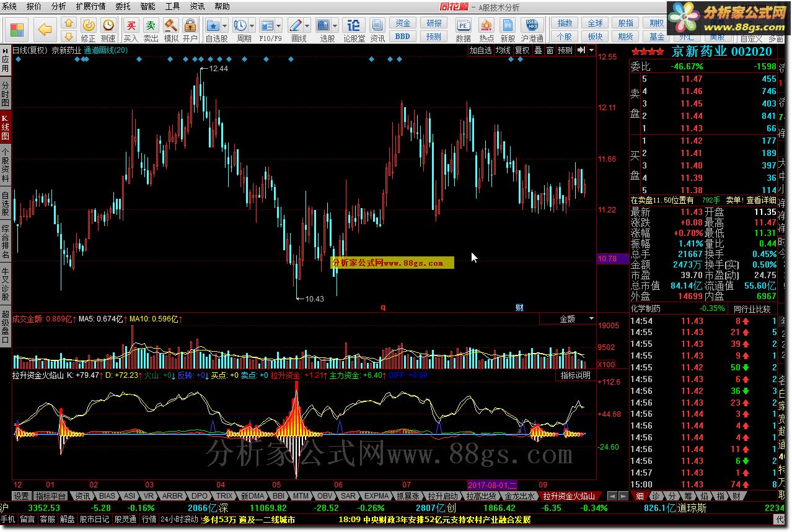This screenshot has height=532, width=792.
Task: Click the colorful home grid icon
Action: [17, 30]
